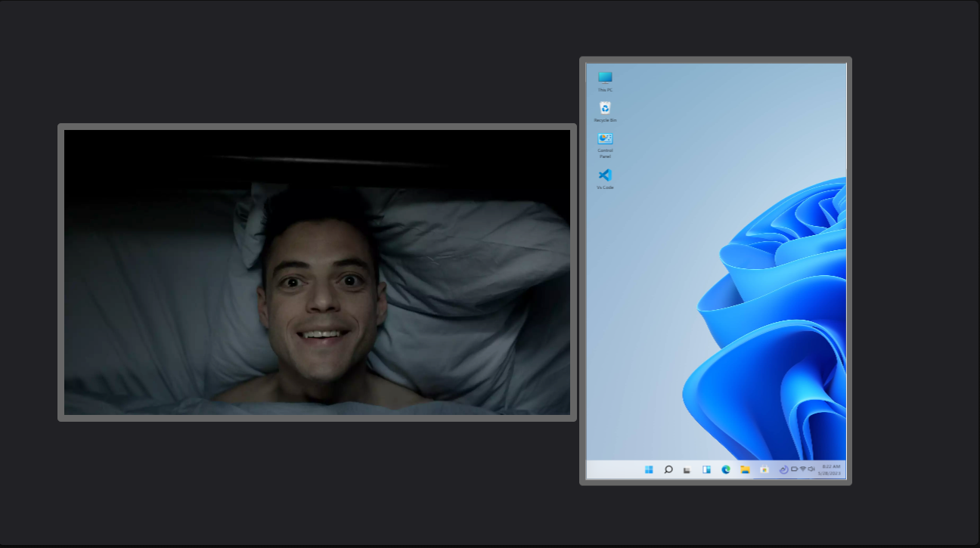980x548 pixels.
Task: Click the battery tray icon
Action: click(794, 469)
